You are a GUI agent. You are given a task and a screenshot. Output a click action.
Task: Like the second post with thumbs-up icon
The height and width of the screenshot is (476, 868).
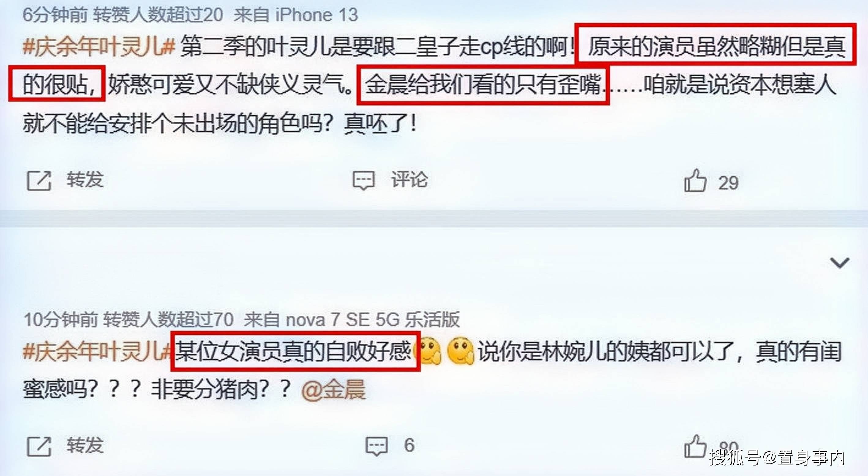click(695, 446)
